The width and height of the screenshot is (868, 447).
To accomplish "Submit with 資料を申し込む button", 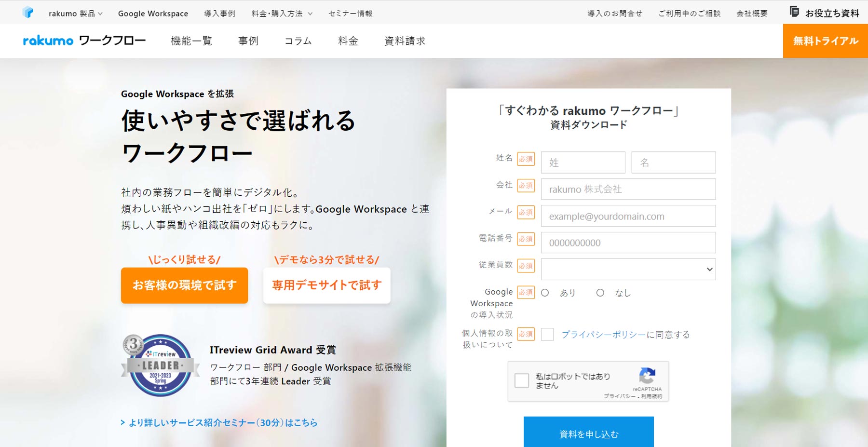I will (x=589, y=433).
